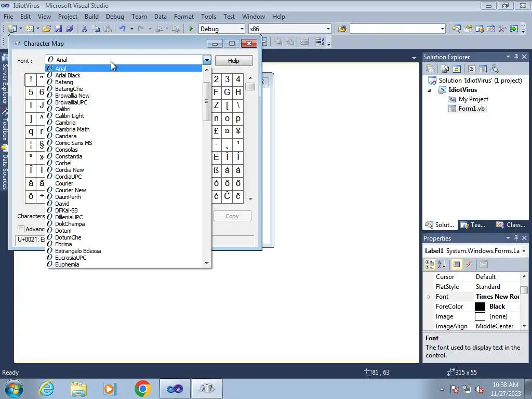Click the Undo arrow icon
This screenshot has height=399, width=532.
pos(123,29)
